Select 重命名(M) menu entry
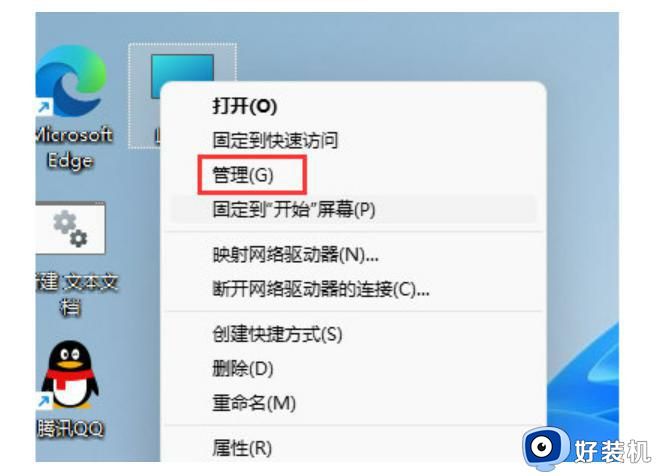 [254, 403]
